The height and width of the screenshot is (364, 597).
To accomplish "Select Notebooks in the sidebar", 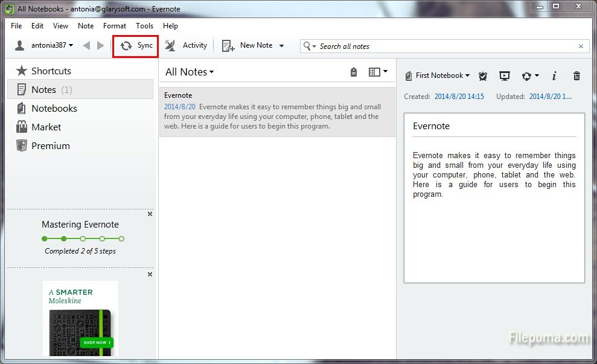I will point(54,108).
